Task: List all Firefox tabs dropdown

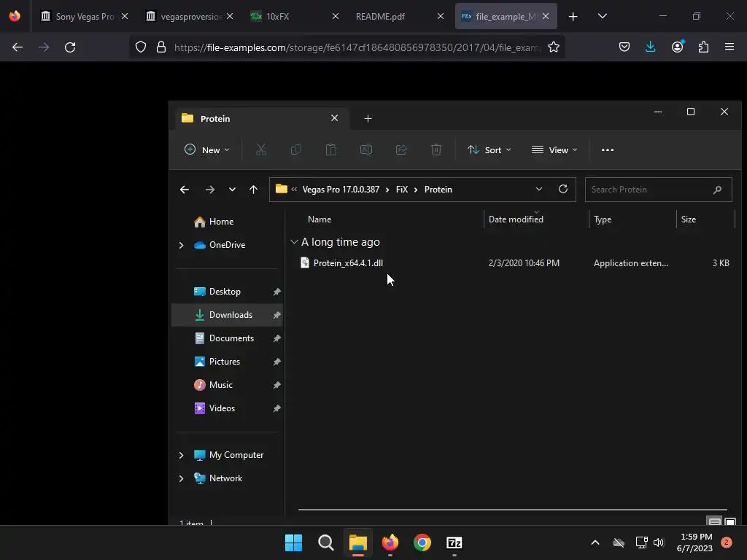Action: pyautogui.click(x=602, y=16)
